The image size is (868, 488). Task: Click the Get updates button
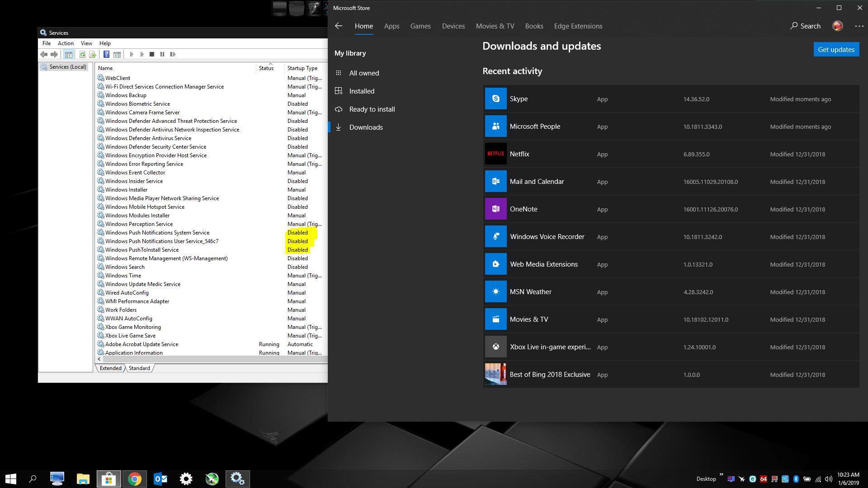836,50
